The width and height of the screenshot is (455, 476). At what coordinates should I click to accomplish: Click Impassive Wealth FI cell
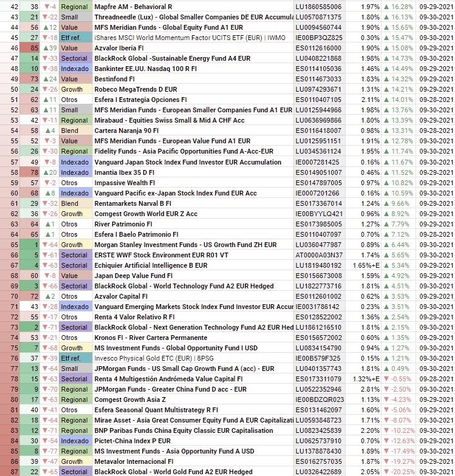[x=193, y=183]
